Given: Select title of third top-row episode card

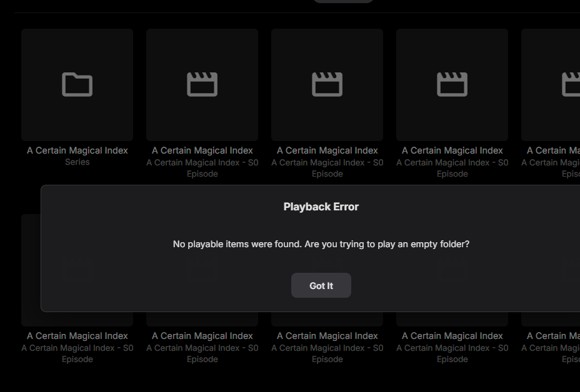Looking at the screenshot, I should coord(452,150).
